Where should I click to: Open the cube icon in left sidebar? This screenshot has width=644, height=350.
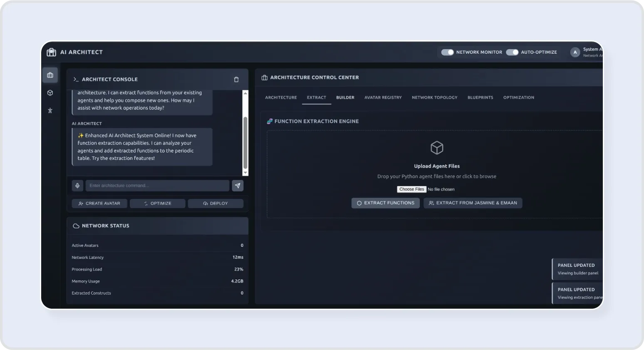point(50,93)
